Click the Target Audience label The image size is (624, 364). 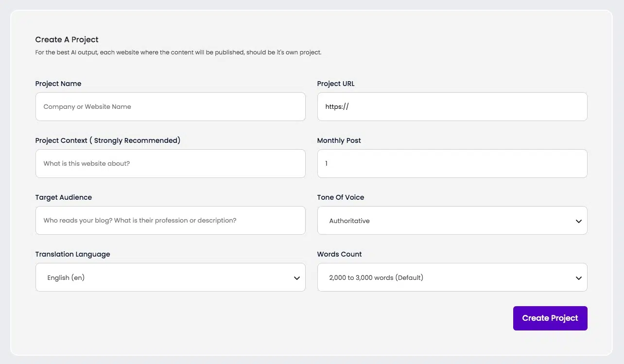pos(63,197)
